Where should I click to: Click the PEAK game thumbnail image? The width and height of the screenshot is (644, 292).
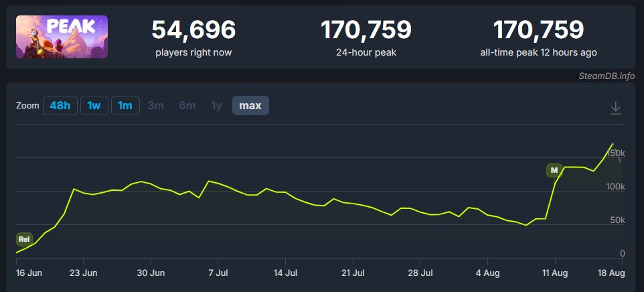point(62,37)
